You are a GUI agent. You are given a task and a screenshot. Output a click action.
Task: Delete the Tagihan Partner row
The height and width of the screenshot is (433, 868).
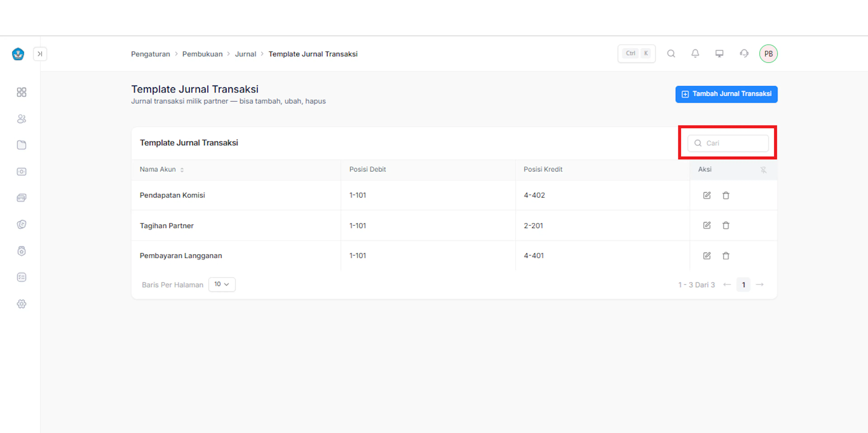click(x=726, y=225)
